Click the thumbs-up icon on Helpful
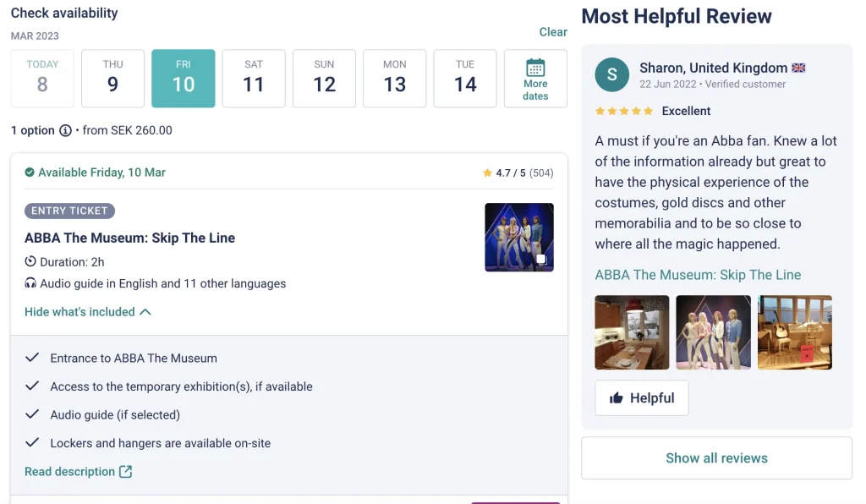Image resolution: width=866 pixels, height=504 pixels. (x=617, y=398)
